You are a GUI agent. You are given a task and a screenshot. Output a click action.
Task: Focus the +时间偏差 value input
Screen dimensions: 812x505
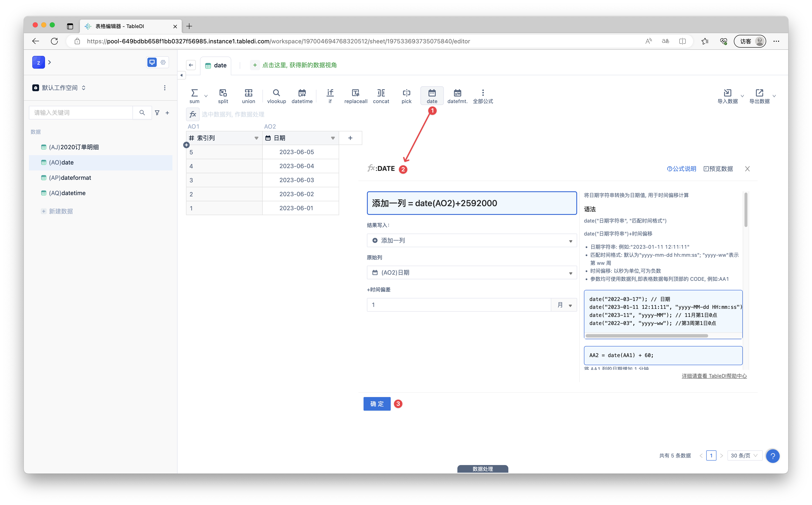click(x=459, y=305)
